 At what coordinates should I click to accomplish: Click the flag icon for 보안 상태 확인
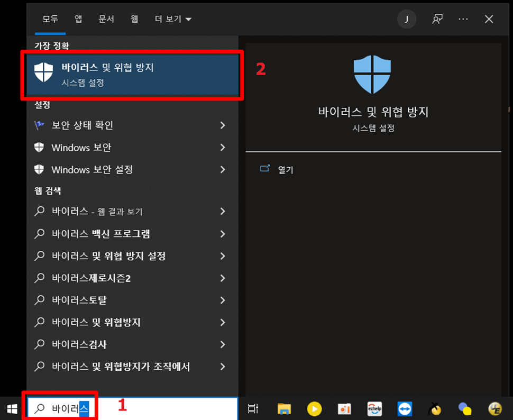39,125
